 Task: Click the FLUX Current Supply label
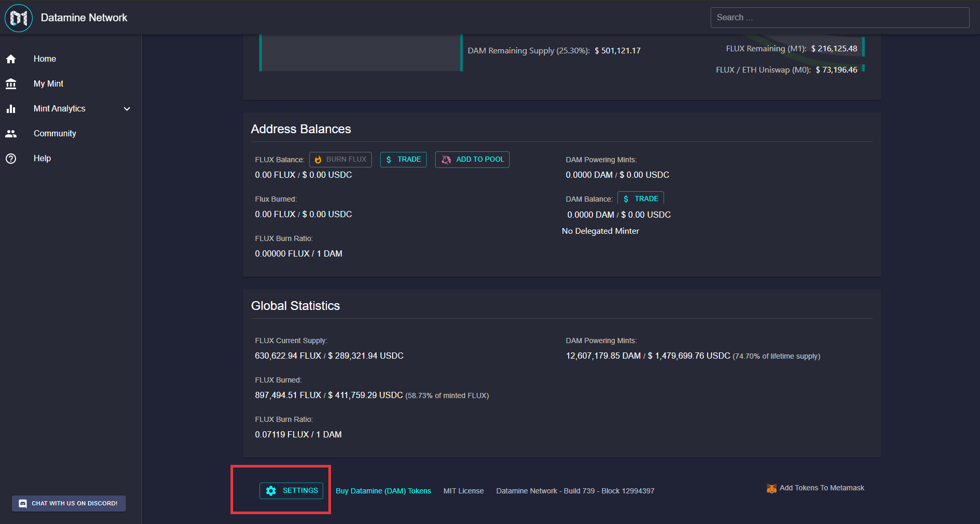click(x=291, y=341)
